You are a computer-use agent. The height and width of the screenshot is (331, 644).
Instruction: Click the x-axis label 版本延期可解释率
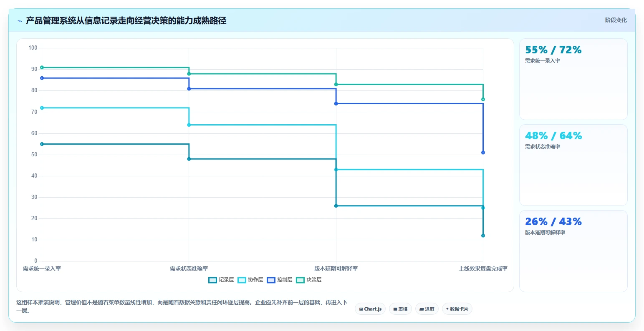(336, 269)
